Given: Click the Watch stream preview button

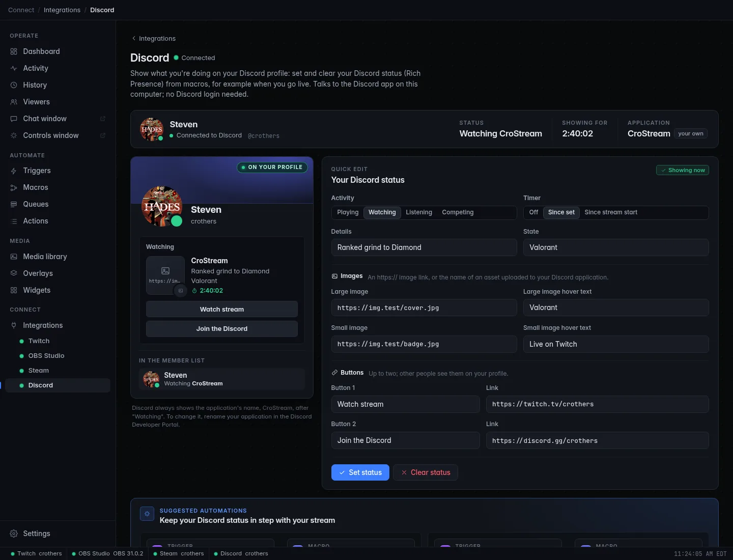Looking at the screenshot, I should tap(222, 309).
